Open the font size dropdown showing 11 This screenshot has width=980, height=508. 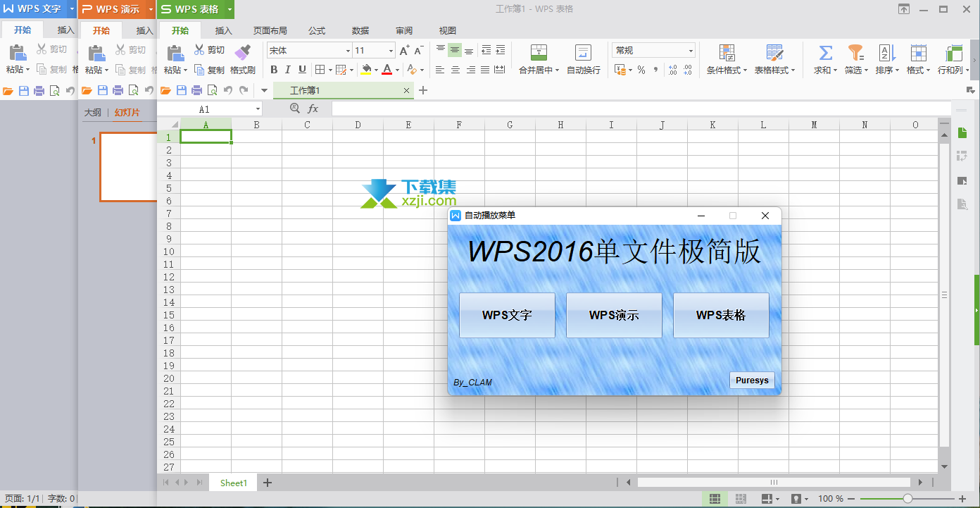391,51
